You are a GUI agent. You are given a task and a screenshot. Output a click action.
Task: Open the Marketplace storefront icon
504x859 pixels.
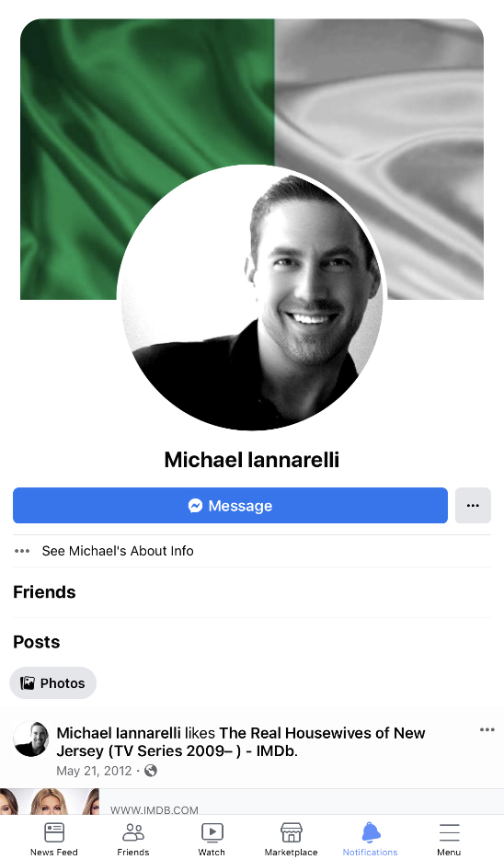click(291, 832)
